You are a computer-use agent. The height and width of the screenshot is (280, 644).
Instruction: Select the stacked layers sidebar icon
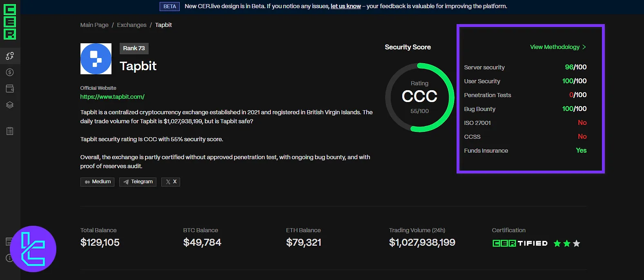10,105
